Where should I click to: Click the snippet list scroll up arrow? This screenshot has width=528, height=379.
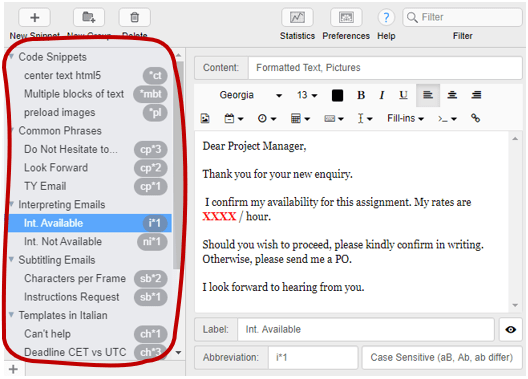tap(178, 55)
